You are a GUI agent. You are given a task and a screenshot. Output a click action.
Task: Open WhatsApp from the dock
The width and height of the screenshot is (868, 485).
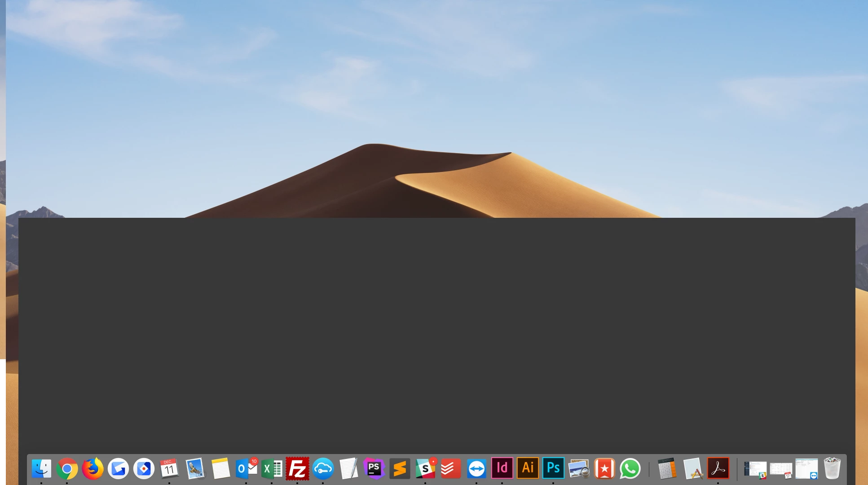click(x=630, y=469)
